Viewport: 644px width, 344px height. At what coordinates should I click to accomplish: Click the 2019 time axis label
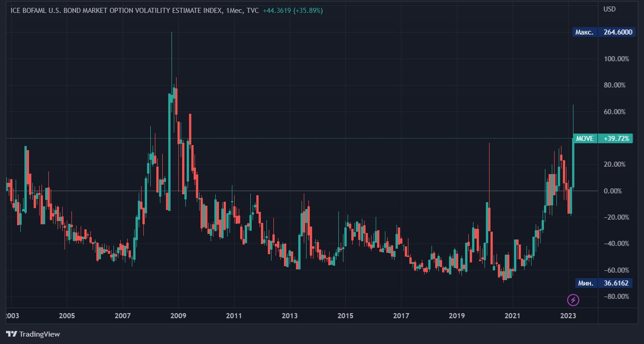(456, 316)
